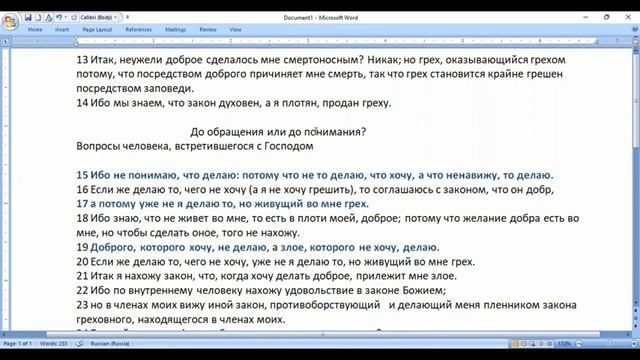Click line 'Вопросы человека, встретившегося с Господом'
The image size is (640, 360).
(x=195, y=146)
